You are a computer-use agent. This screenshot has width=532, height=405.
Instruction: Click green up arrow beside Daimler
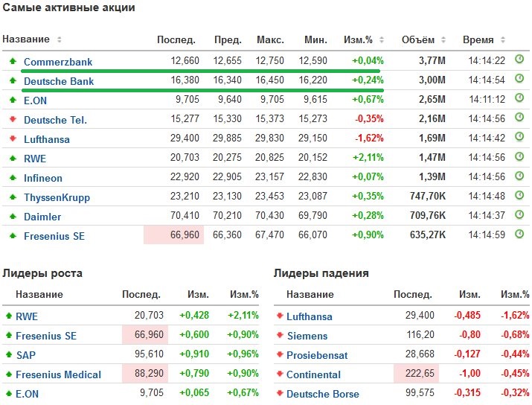[x=13, y=216]
